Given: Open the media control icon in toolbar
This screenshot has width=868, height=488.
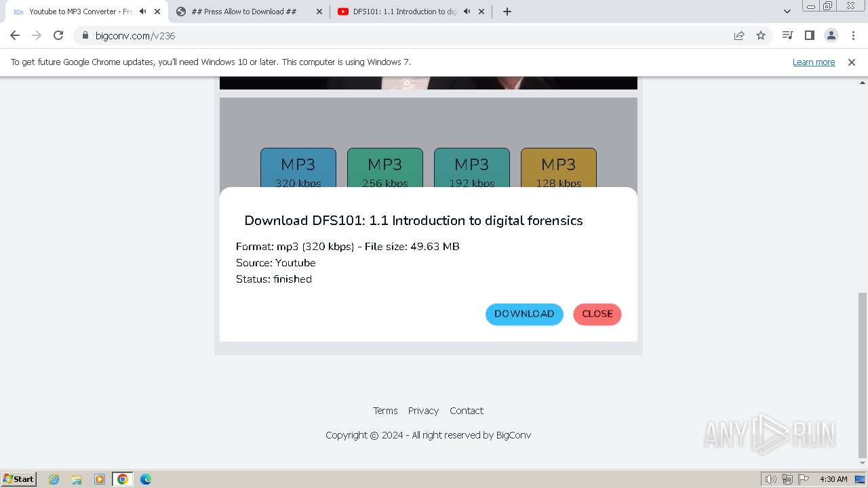Looking at the screenshot, I should tap(787, 35).
